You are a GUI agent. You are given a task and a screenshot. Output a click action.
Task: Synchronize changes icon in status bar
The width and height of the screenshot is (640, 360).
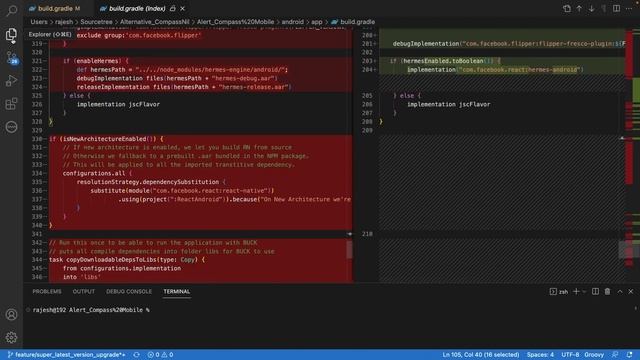[136, 355]
